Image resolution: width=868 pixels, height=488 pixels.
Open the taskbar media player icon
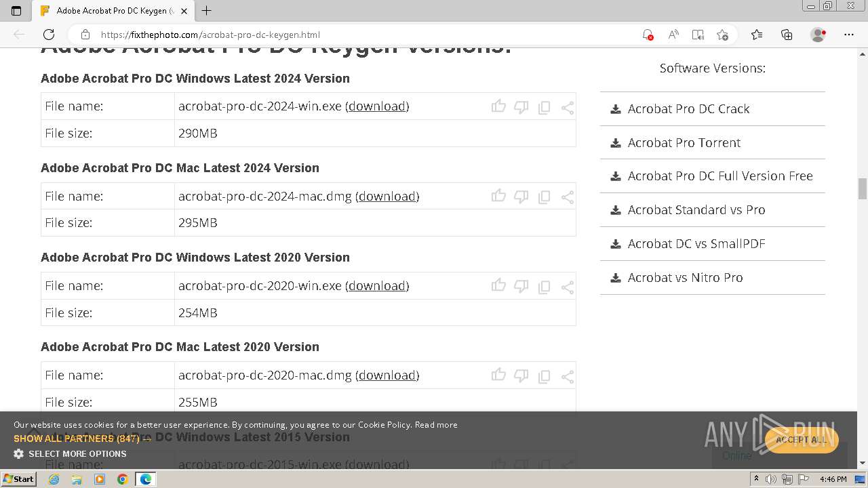tap(100, 479)
